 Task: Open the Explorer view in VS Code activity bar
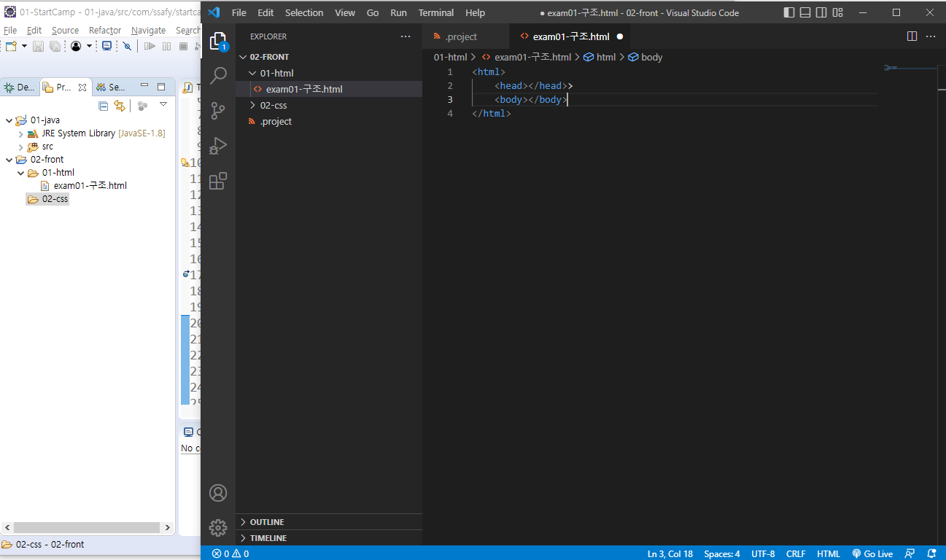(x=218, y=42)
